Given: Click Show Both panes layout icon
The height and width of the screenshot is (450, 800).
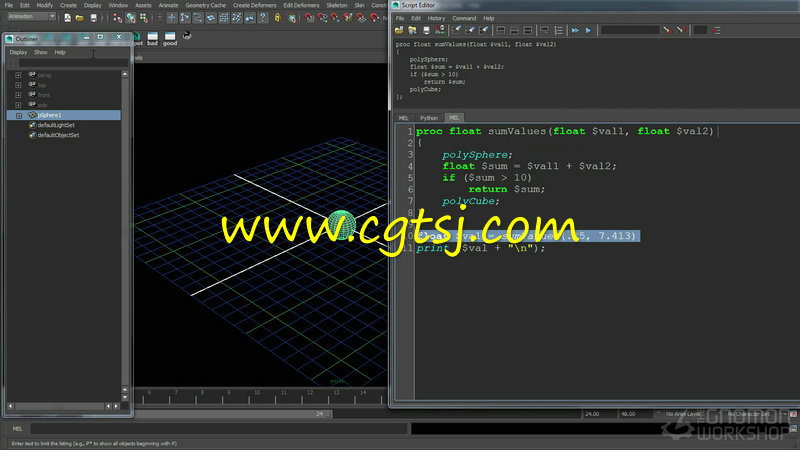Looking at the screenshot, I should pos(528,31).
